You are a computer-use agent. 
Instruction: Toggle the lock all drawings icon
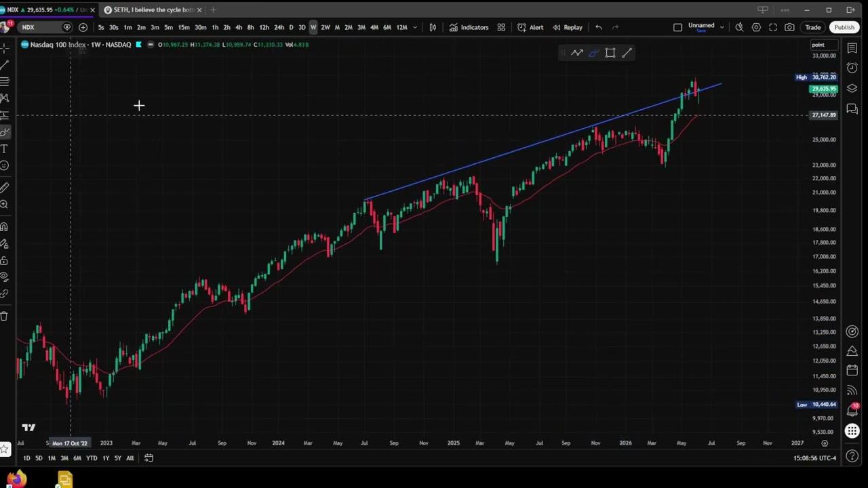4,261
